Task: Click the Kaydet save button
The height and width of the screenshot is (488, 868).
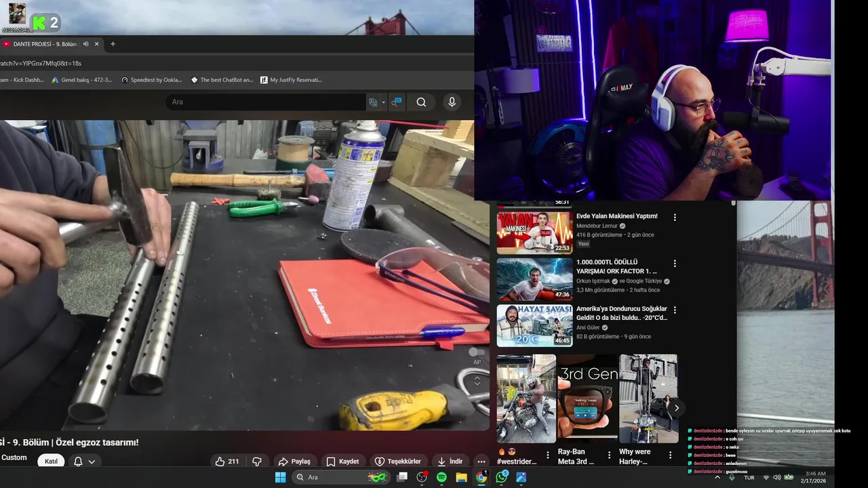Action: point(342,462)
